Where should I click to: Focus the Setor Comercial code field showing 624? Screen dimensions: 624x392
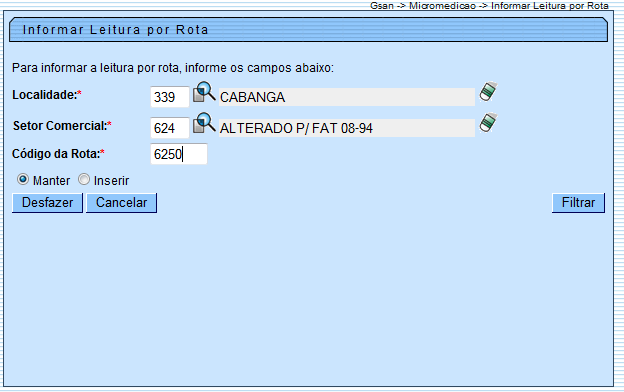click(170, 128)
